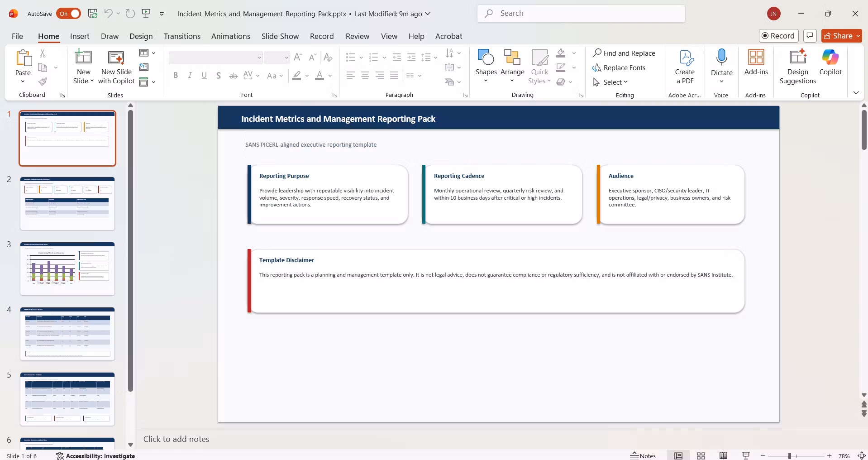Click Find and Replace
The height and width of the screenshot is (460, 868).
[x=624, y=53]
